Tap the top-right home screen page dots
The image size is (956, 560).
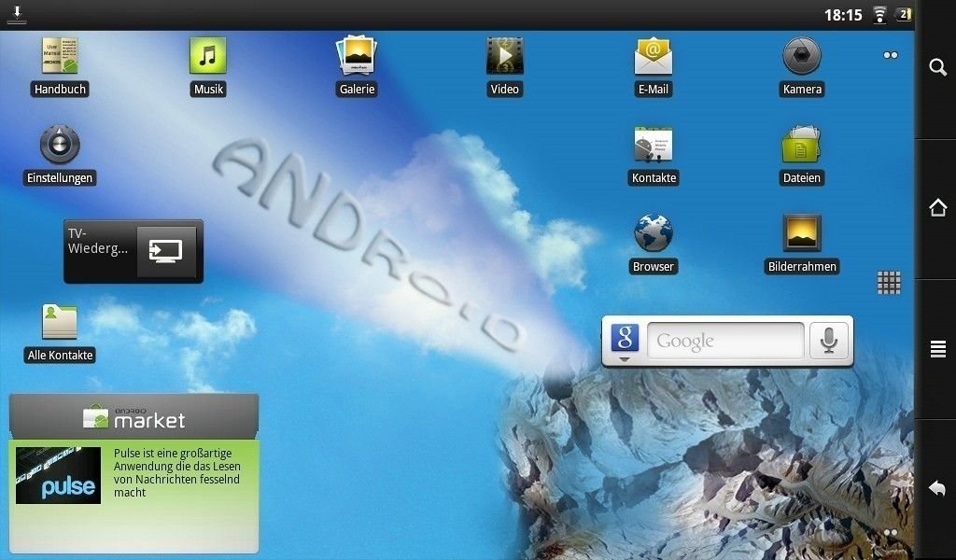(x=891, y=55)
